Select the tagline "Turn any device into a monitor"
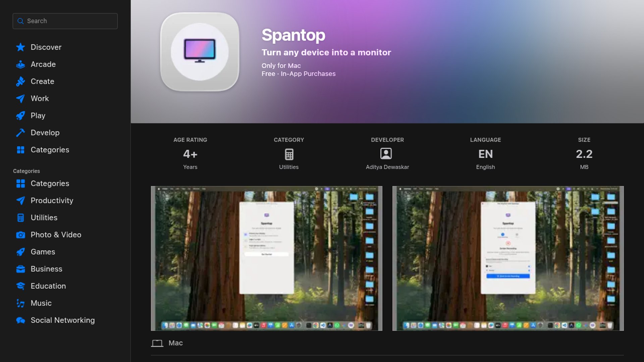Viewport: 644px width, 362px height. (326, 53)
